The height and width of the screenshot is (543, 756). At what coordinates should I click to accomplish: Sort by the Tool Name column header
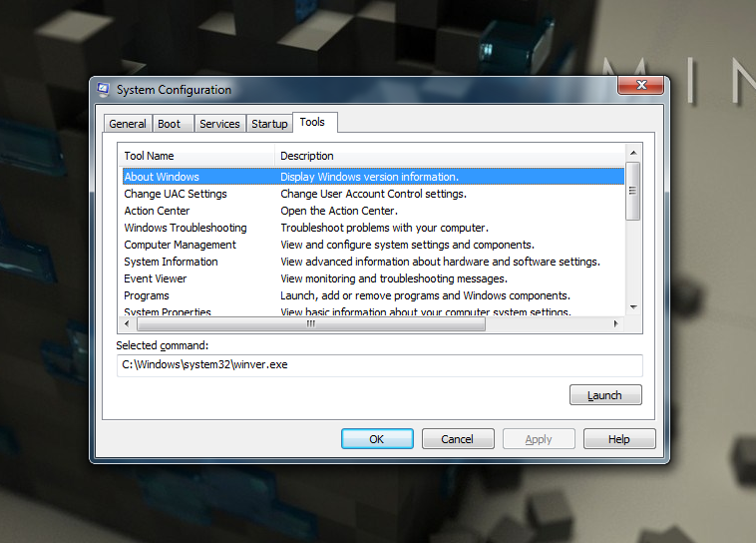(x=196, y=156)
